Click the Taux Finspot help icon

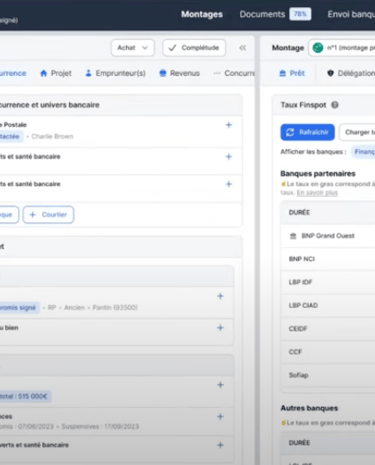coord(335,105)
